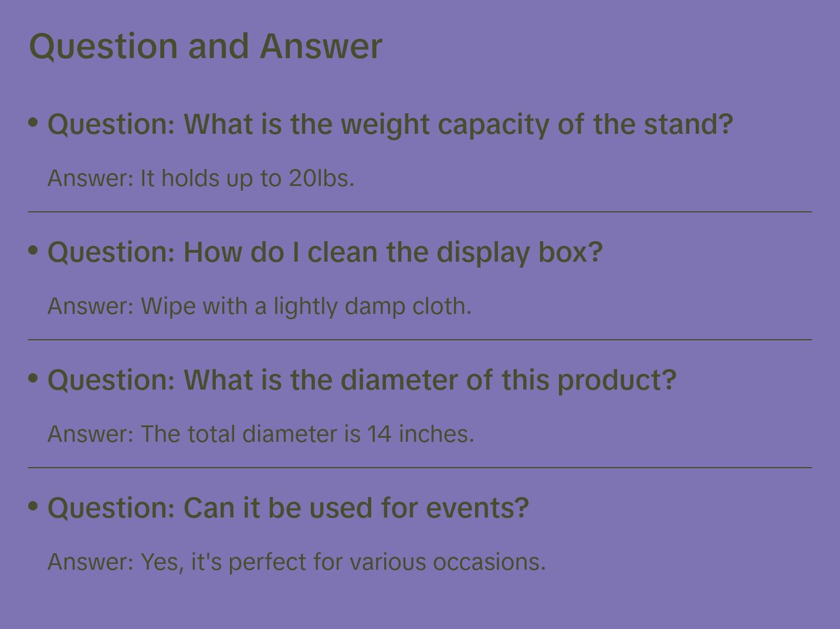Screen dimensions: 840x629
Task: Click the divider line under the diameter answer
Action: coord(420,468)
